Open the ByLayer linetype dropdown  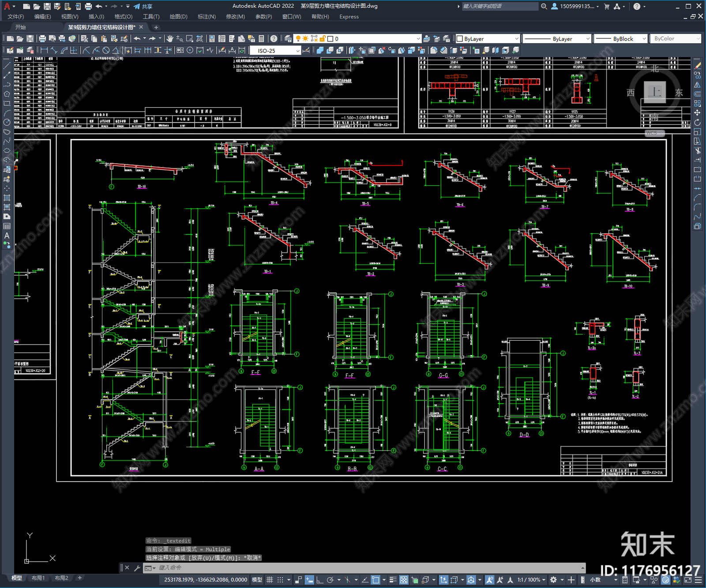[x=557, y=39]
